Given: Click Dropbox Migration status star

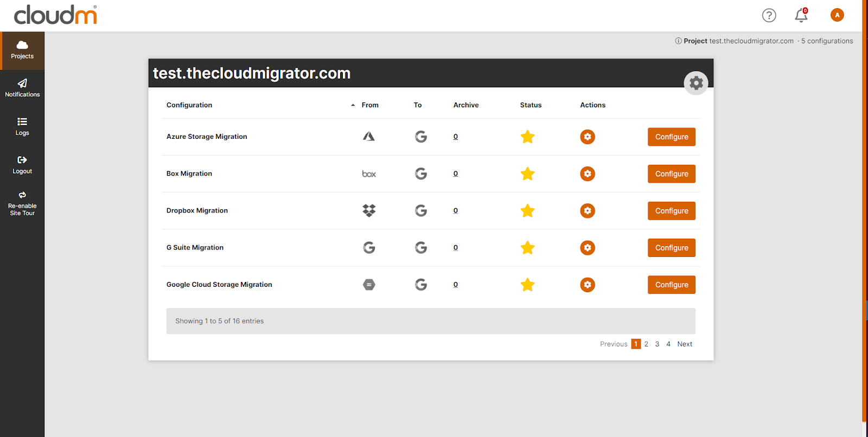Looking at the screenshot, I should tap(527, 210).
